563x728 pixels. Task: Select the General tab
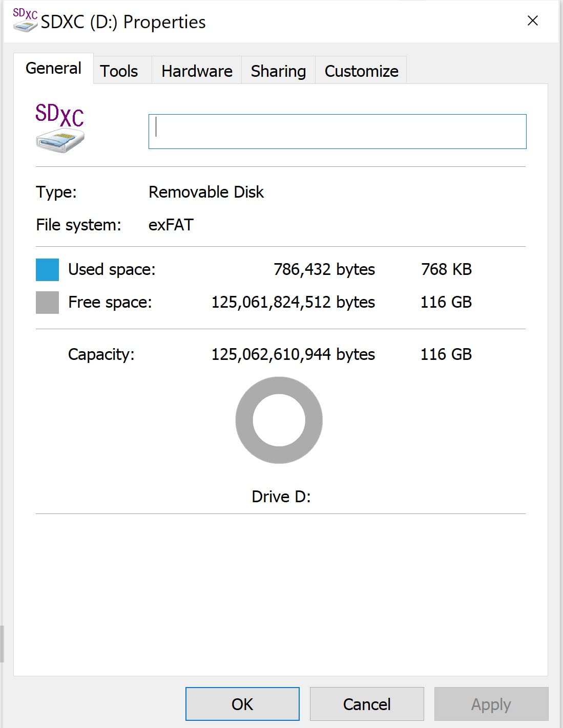[x=53, y=68]
